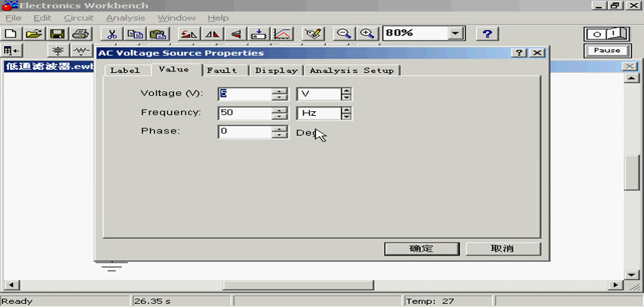
Task: Confirm dialog with 确定 button
Action: (422, 249)
